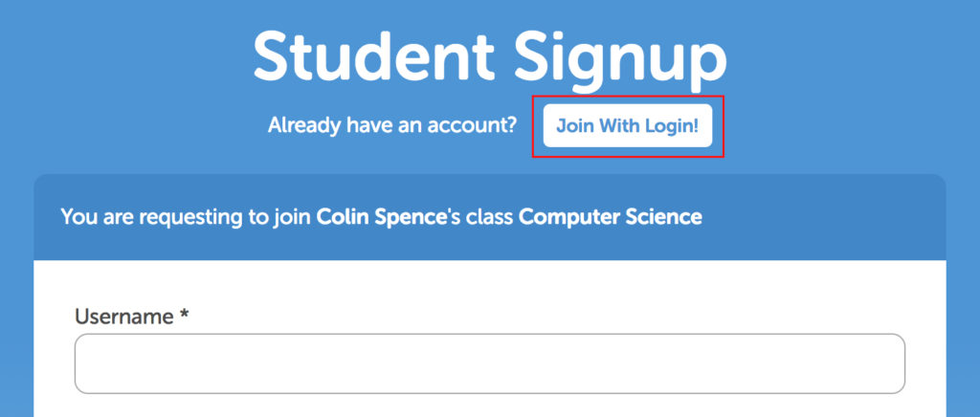
Task: Click the required asterisk beside Username
Action: (x=184, y=316)
